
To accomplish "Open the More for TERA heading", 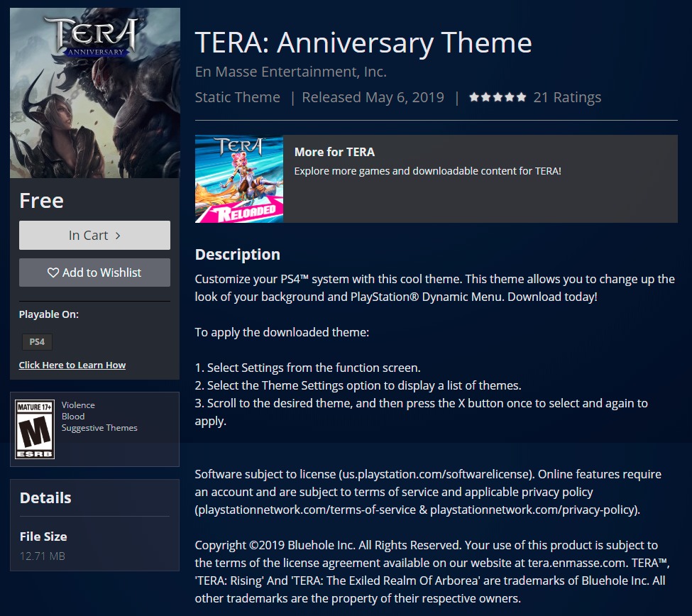I will (x=334, y=152).
